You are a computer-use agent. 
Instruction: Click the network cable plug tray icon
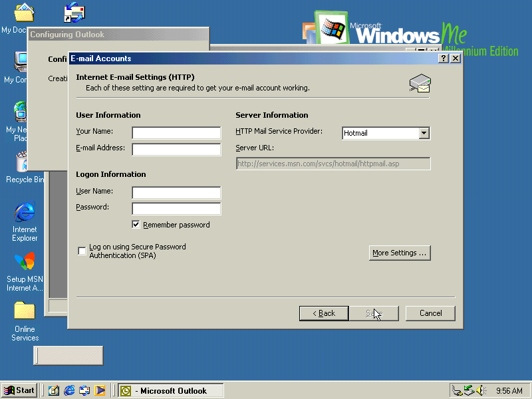tap(457, 391)
